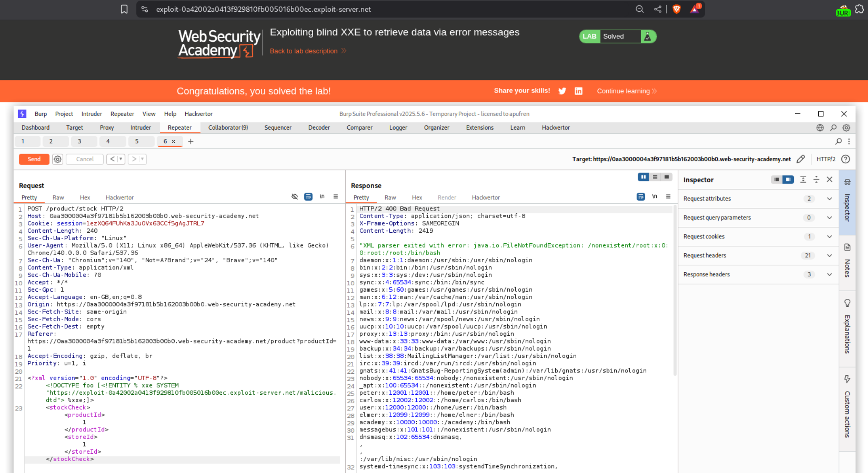Click the LinkedIn share icon
Screen dimensions: 868x473
point(578,91)
